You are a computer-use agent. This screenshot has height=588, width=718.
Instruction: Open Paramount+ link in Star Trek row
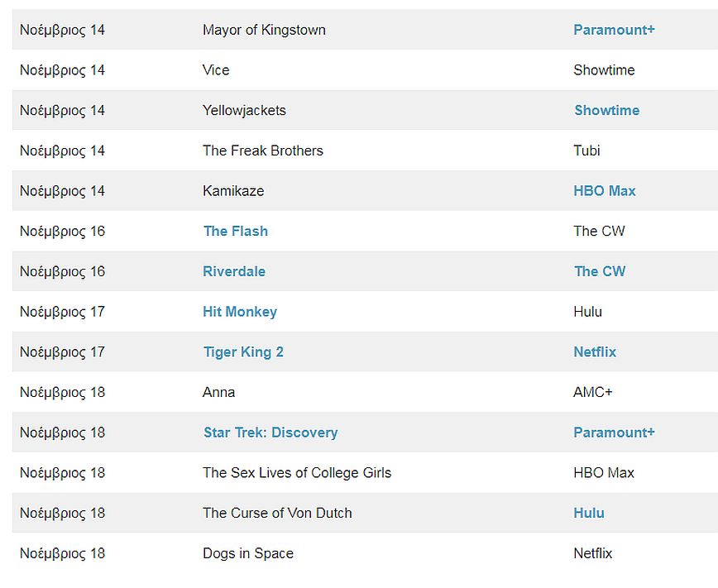(x=614, y=433)
